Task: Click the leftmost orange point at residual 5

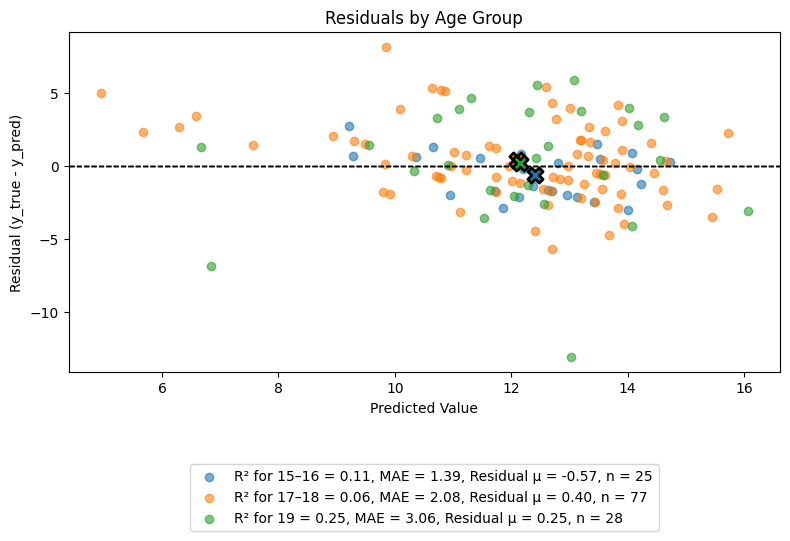Action: click(x=101, y=93)
